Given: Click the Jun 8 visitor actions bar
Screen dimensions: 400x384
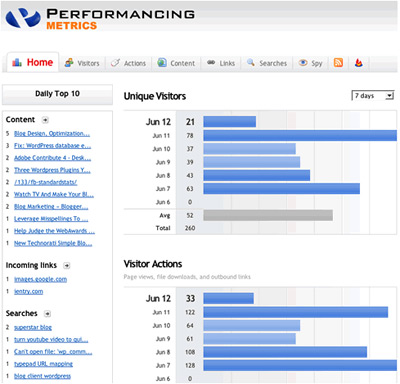Looking at the screenshot, I should click(x=285, y=352).
